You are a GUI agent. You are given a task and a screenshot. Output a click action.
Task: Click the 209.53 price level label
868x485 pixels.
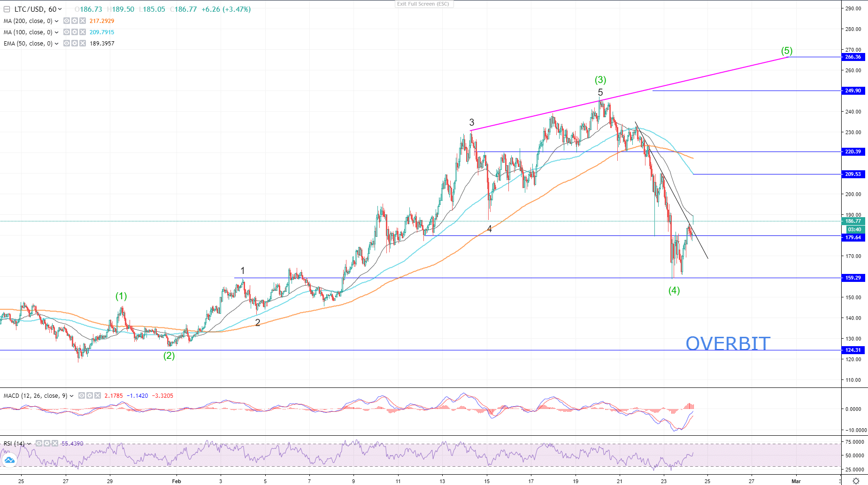pyautogui.click(x=853, y=174)
